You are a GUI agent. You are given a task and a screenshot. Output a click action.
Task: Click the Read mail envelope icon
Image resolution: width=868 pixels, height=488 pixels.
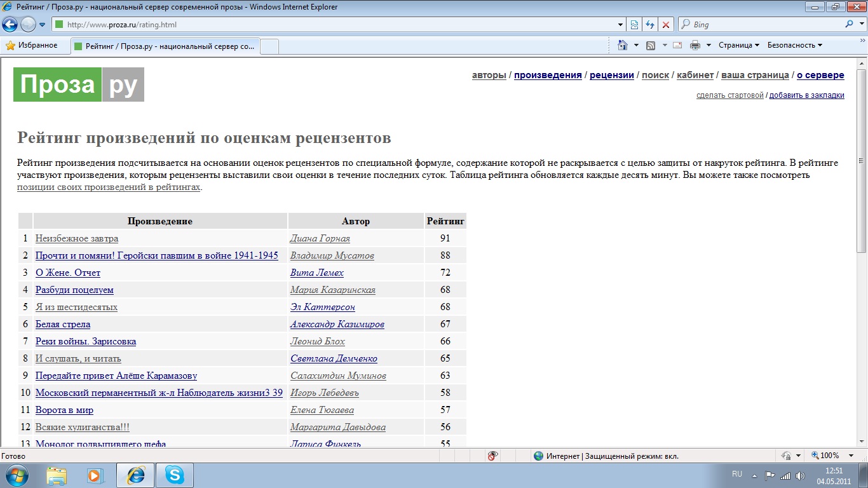tap(677, 45)
